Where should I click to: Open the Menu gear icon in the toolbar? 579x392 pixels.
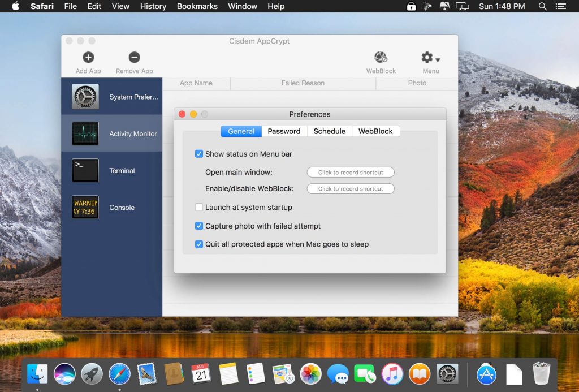point(426,57)
